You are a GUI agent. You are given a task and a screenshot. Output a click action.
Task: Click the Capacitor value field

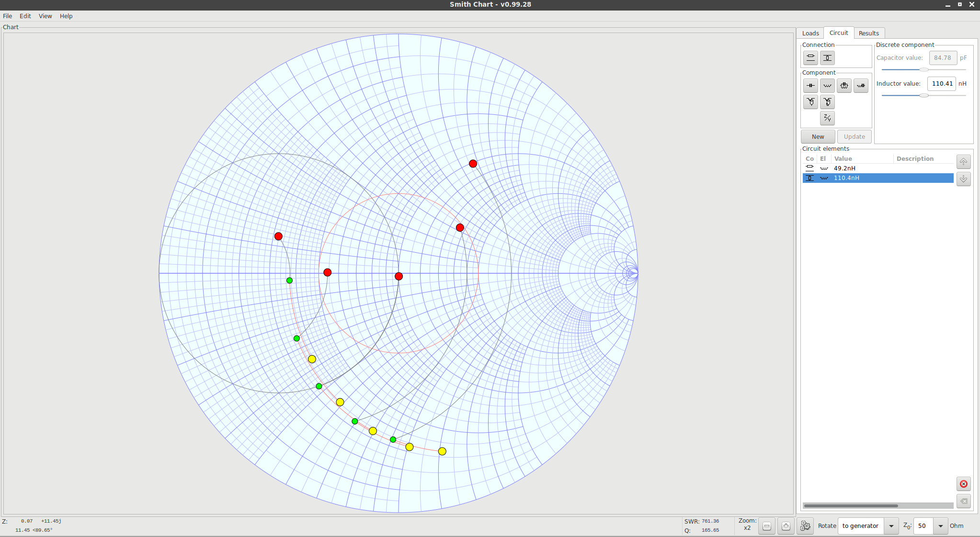click(943, 58)
